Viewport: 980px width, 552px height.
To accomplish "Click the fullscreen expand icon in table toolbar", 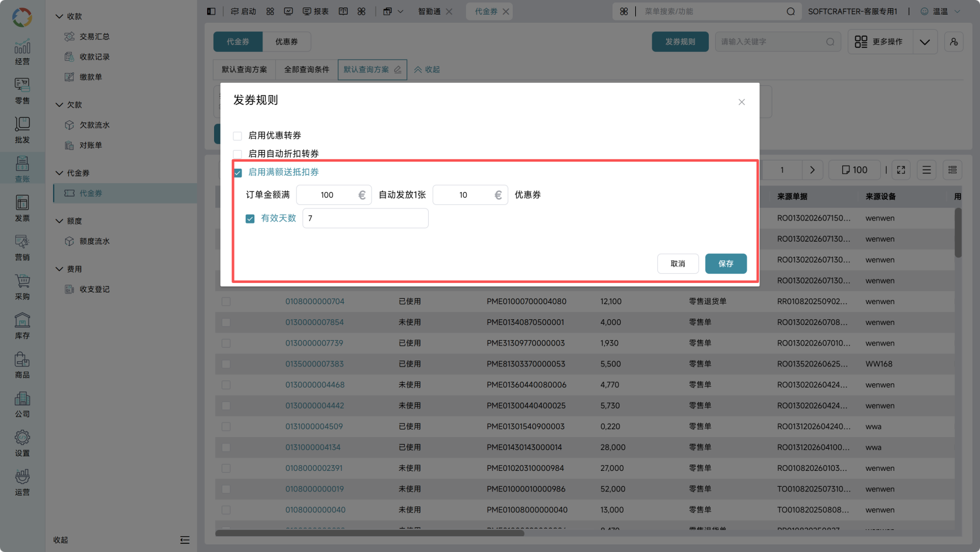I will coord(901,170).
